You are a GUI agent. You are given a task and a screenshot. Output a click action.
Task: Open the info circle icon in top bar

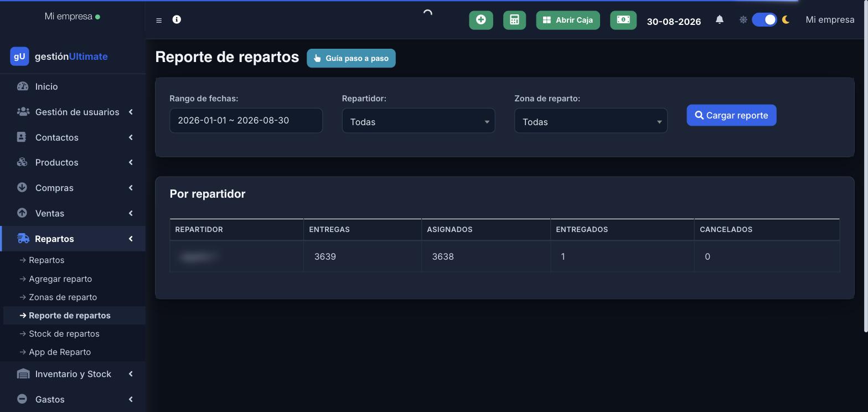[x=177, y=19]
